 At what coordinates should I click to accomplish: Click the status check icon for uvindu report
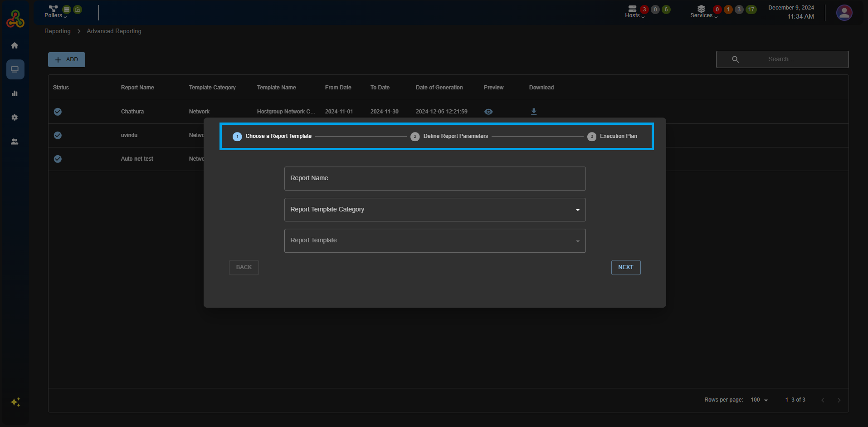[58, 135]
